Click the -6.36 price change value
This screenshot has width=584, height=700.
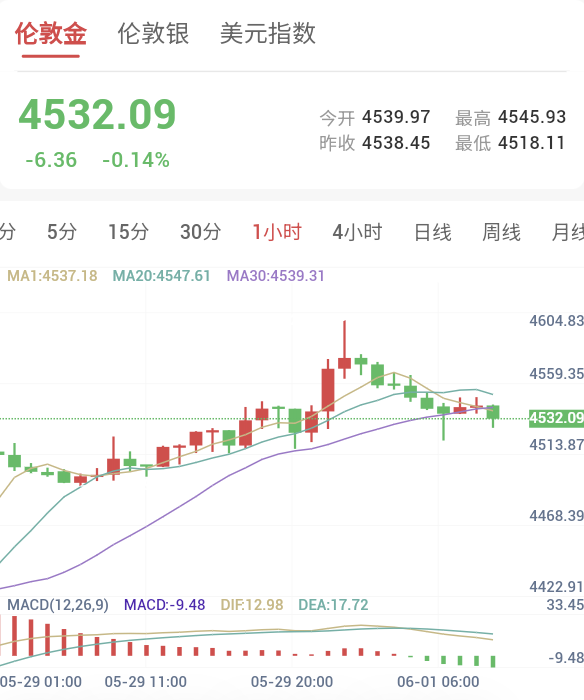pos(51,160)
